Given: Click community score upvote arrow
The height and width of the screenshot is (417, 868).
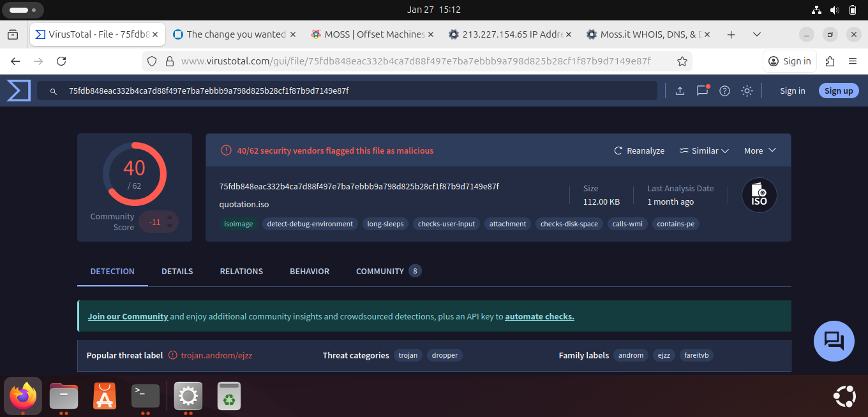Looking at the screenshot, I should tap(169, 217).
